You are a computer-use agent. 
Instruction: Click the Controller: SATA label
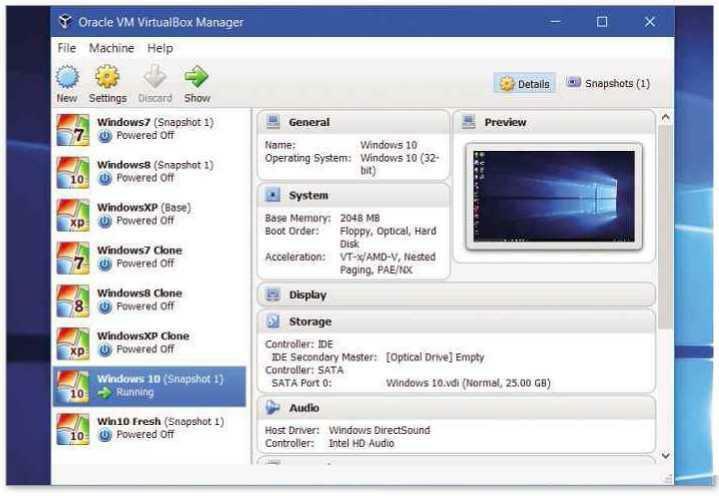304,370
